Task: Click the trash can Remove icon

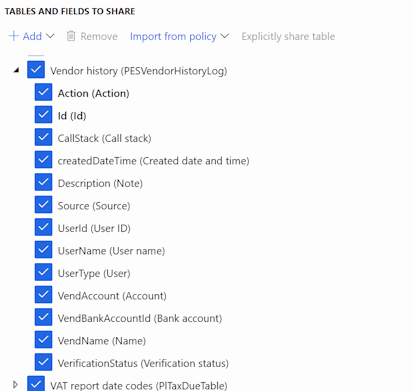Action: [x=71, y=36]
